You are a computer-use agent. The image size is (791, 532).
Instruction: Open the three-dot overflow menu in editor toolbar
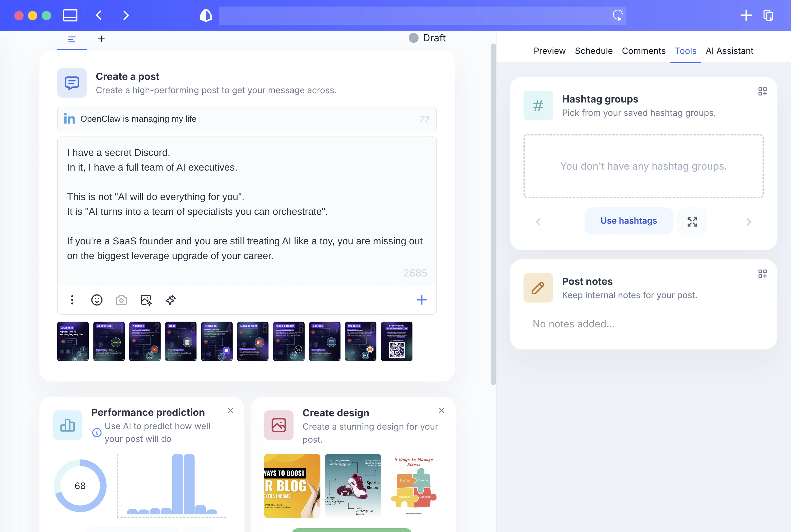(72, 300)
